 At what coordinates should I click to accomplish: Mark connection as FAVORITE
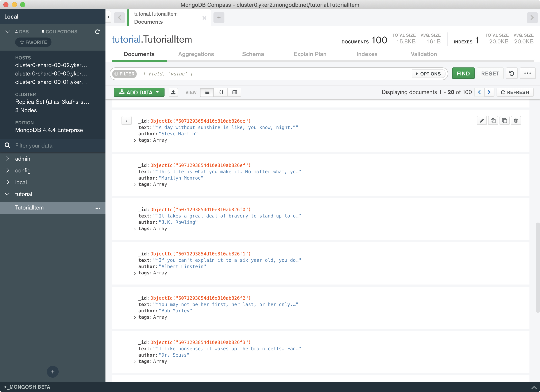click(x=33, y=42)
